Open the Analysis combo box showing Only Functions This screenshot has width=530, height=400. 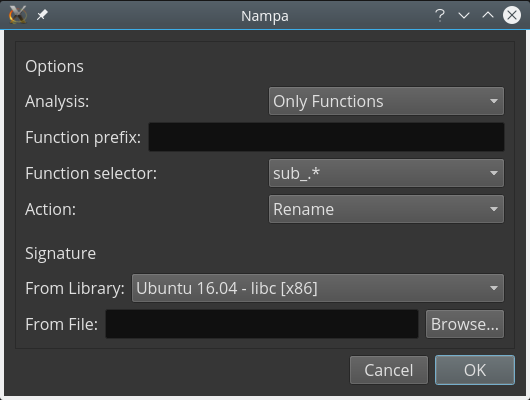tap(386, 101)
